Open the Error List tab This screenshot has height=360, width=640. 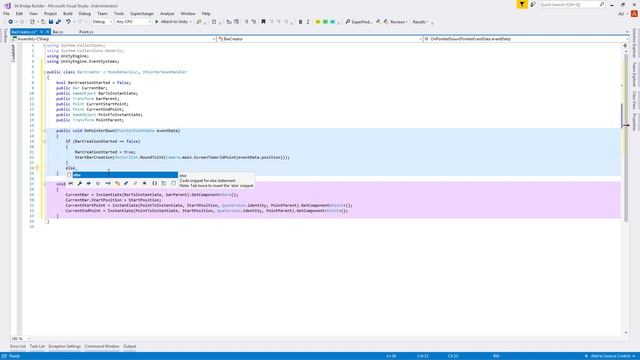pos(18,346)
